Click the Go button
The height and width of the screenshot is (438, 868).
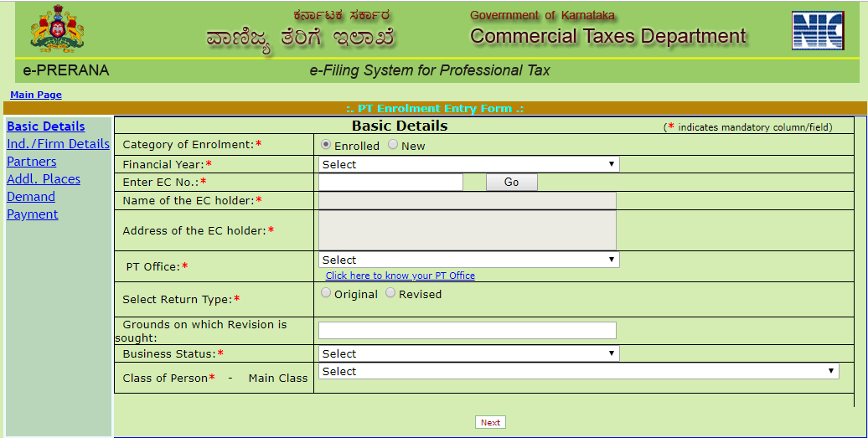(511, 182)
